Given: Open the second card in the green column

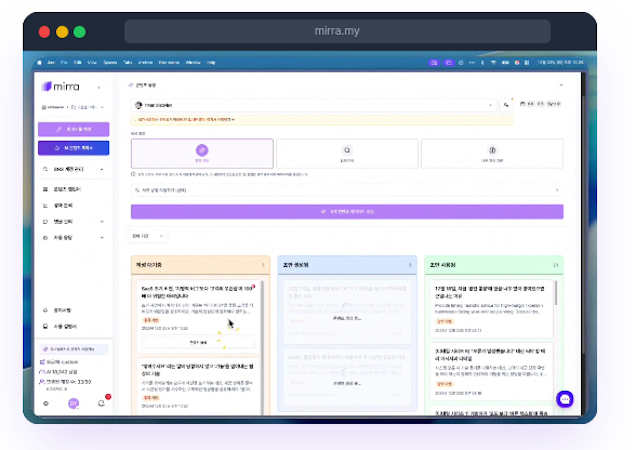Looking at the screenshot, I should [x=492, y=371].
